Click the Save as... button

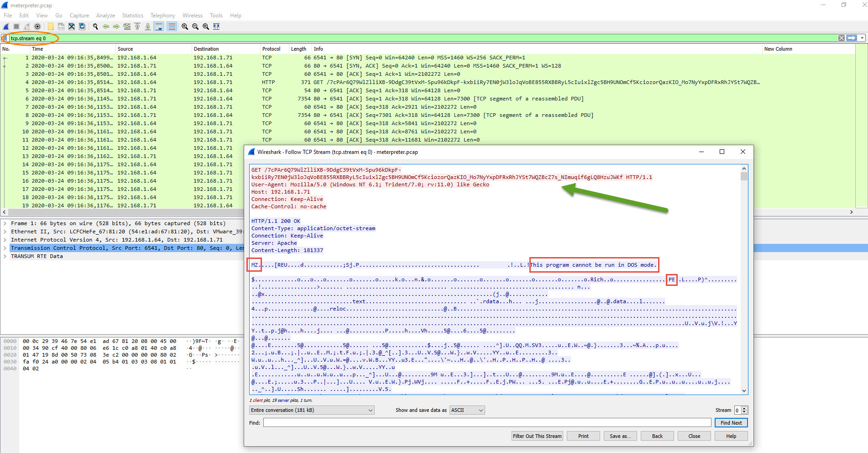click(620, 436)
